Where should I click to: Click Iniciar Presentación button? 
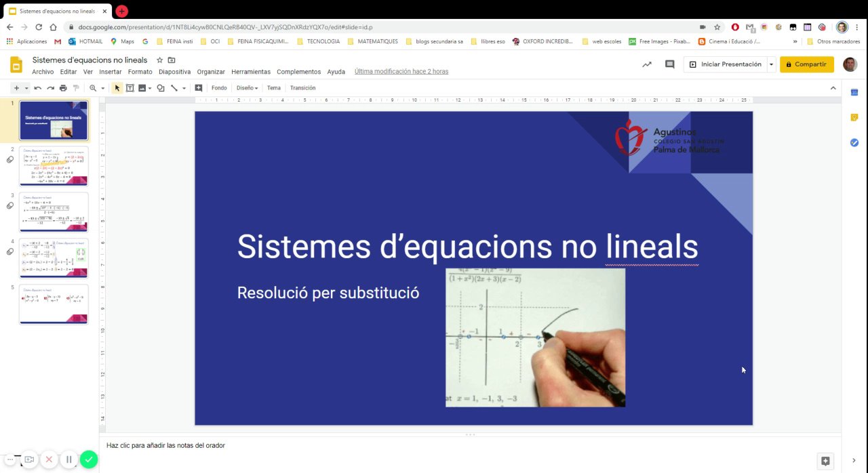click(x=725, y=64)
